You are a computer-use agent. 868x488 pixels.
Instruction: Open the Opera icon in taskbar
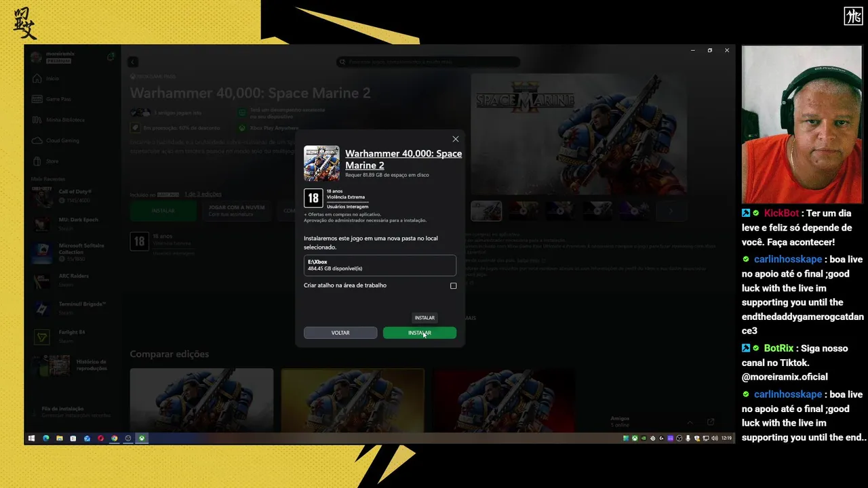(100, 439)
